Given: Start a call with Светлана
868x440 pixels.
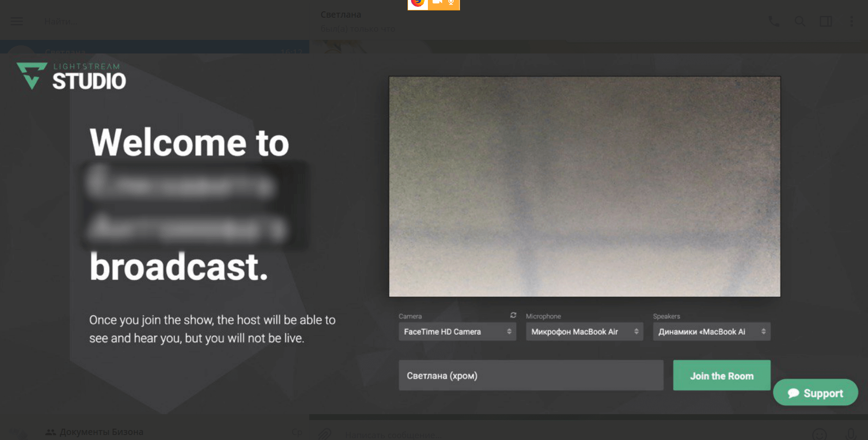Looking at the screenshot, I should tap(774, 21).
